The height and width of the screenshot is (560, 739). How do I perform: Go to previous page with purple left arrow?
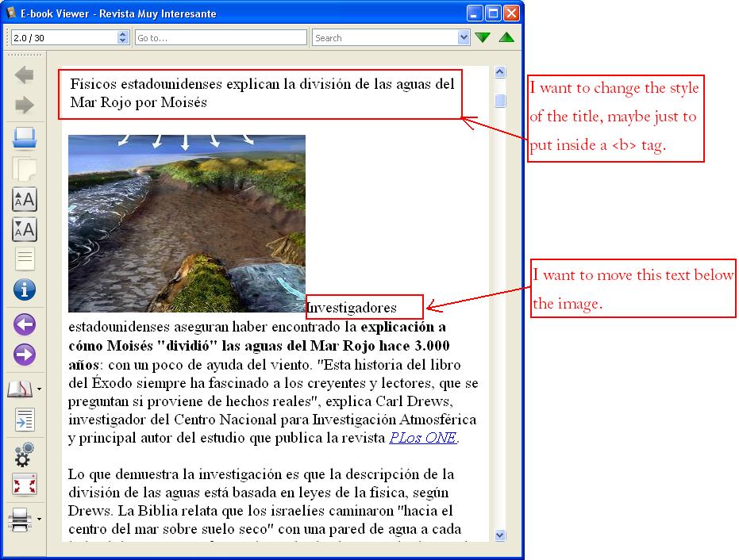click(25, 324)
